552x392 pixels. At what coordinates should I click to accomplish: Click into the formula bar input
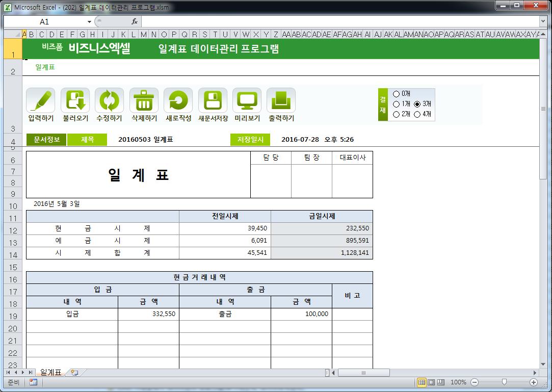pyautogui.click(x=340, y=21)
